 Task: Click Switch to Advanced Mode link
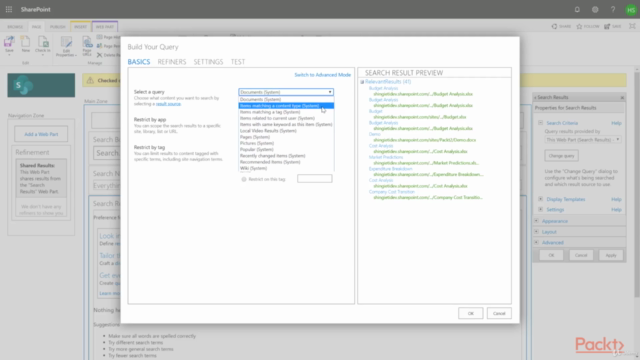[322, 75]
